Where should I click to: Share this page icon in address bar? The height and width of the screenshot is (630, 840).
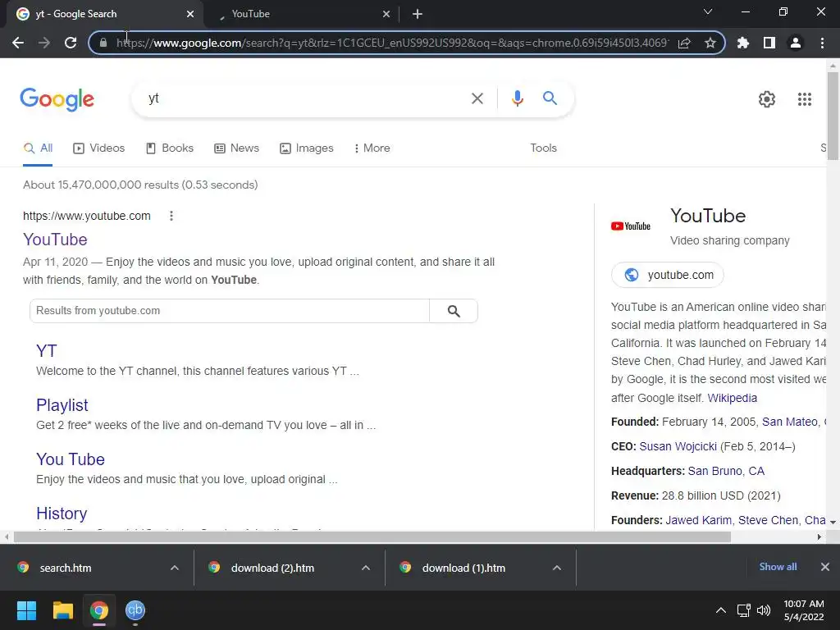tap(684, 43)
